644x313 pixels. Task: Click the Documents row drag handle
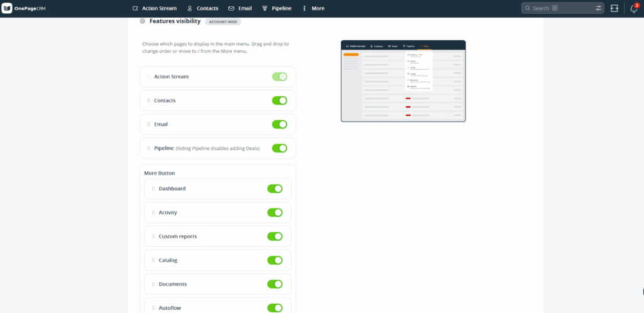tap(153, 284)
